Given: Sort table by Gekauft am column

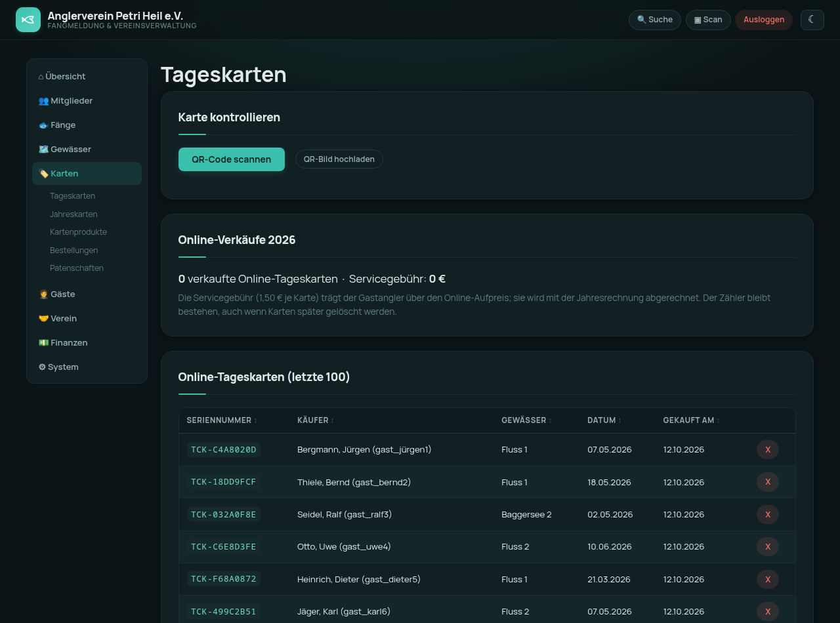Looking at the screenshot, I should point(691,420).
